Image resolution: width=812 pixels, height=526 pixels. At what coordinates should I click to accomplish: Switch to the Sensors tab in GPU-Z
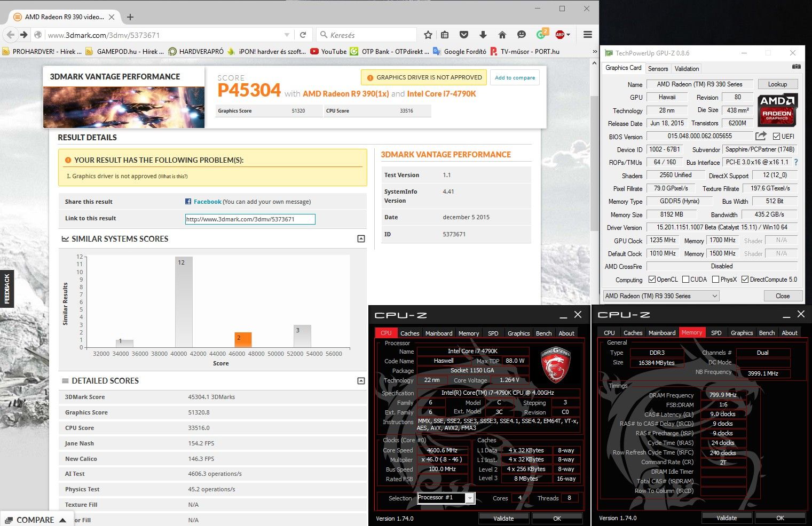click(x=658, y=69)
